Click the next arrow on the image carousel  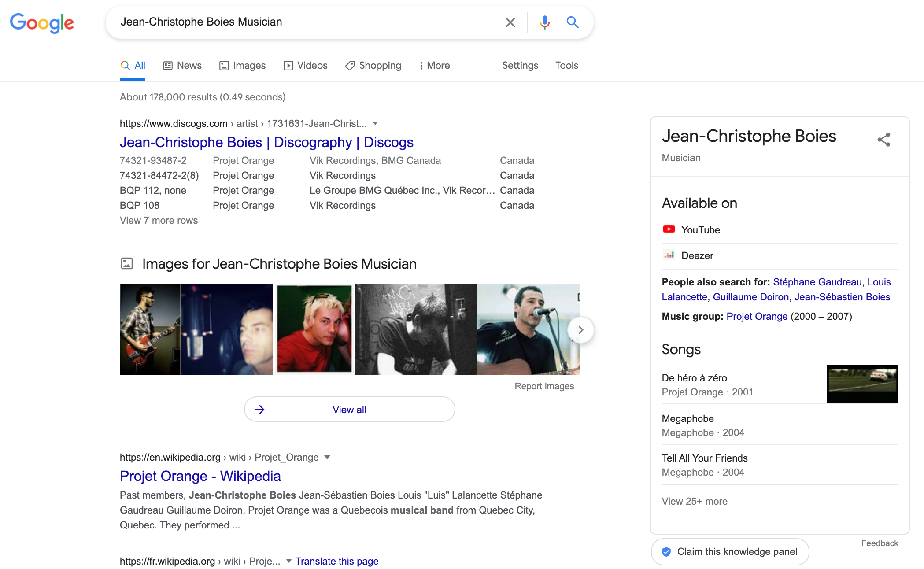click(580, 329)
